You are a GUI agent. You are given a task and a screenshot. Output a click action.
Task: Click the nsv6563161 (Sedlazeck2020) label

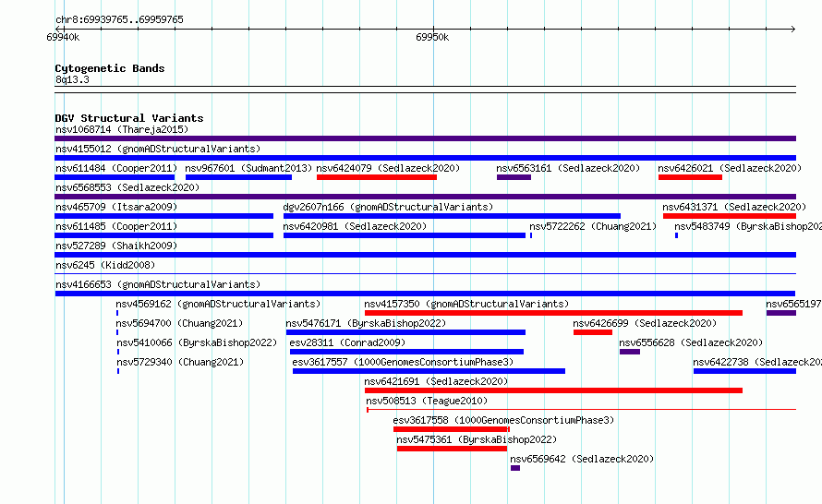[x=568, y=168]
